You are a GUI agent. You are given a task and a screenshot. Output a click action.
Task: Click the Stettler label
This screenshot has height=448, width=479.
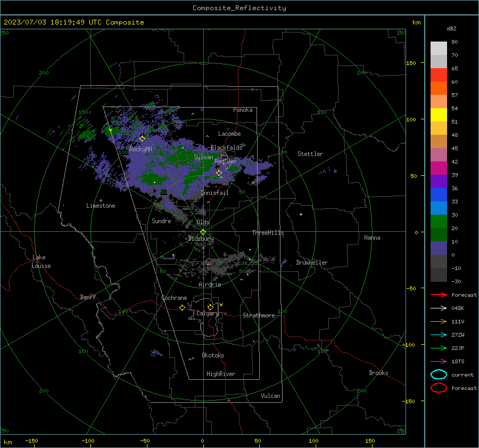coord(310,154)
